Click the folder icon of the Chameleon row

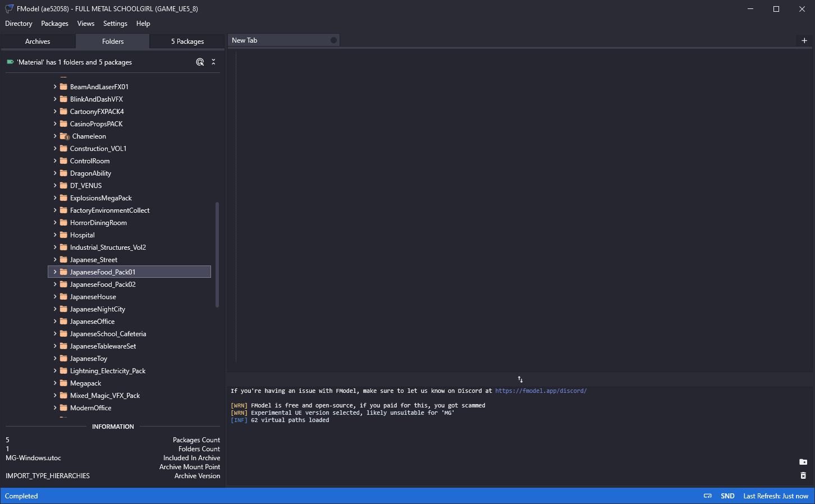pyautogui.click(x=64, y=136)
